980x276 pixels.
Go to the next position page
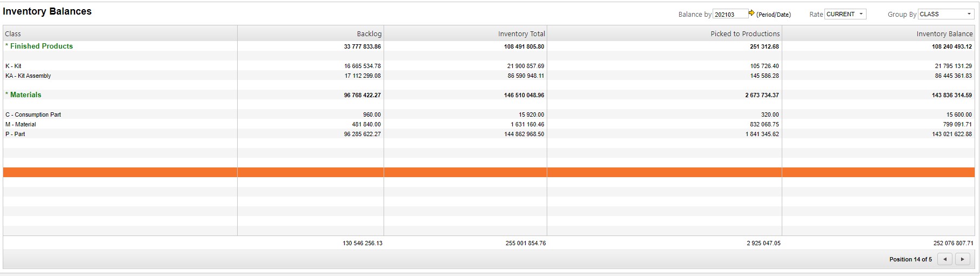[962, 259]
